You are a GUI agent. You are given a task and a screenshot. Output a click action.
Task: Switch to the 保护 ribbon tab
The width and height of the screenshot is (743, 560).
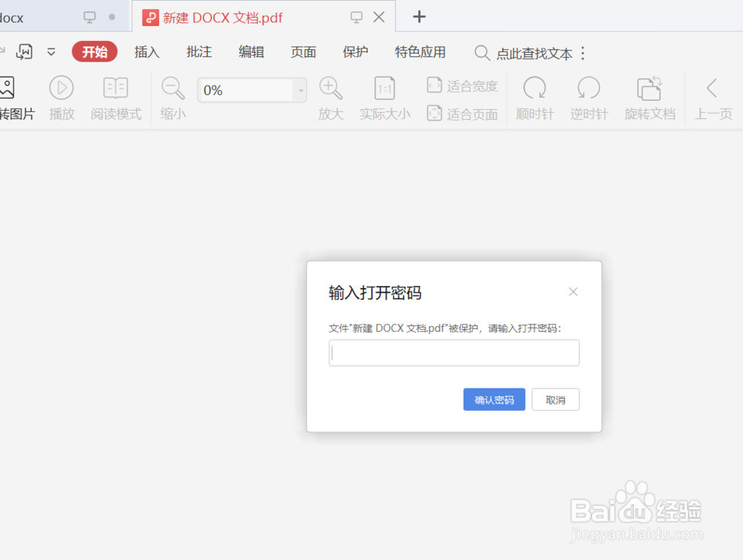pyautogui.click(x=355, y=52)
